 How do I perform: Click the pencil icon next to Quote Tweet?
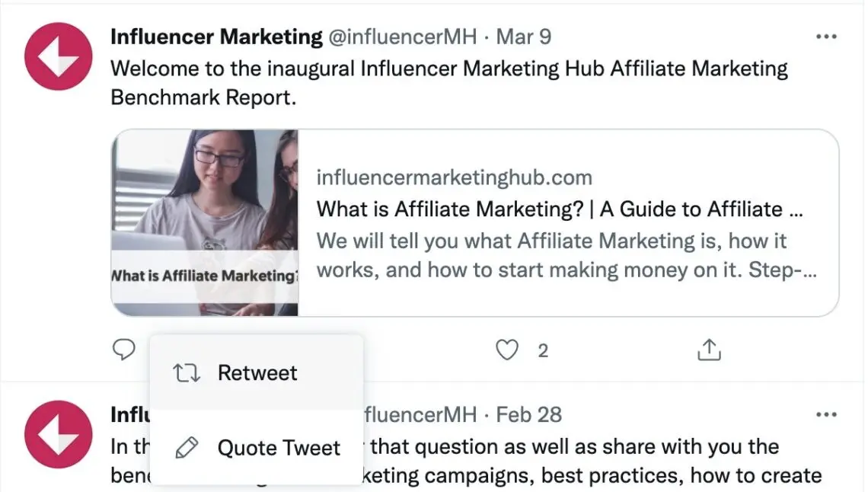(185, 447)
